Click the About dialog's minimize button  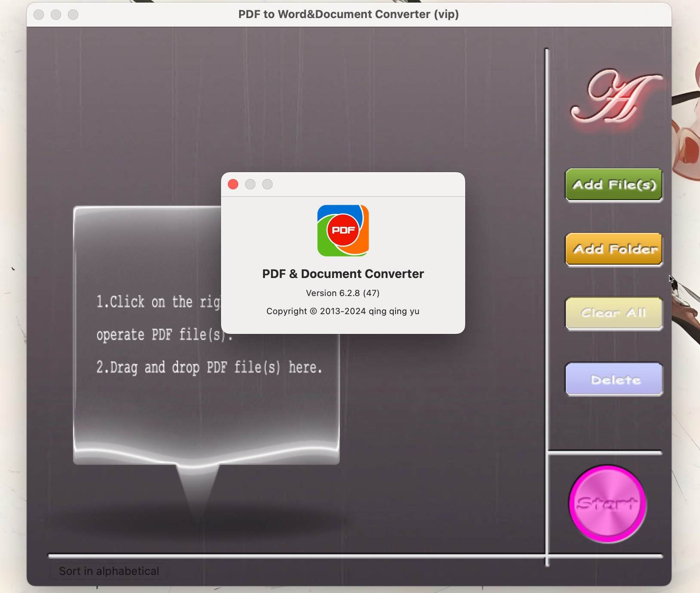pyautogui.click(x=250, y=184)
